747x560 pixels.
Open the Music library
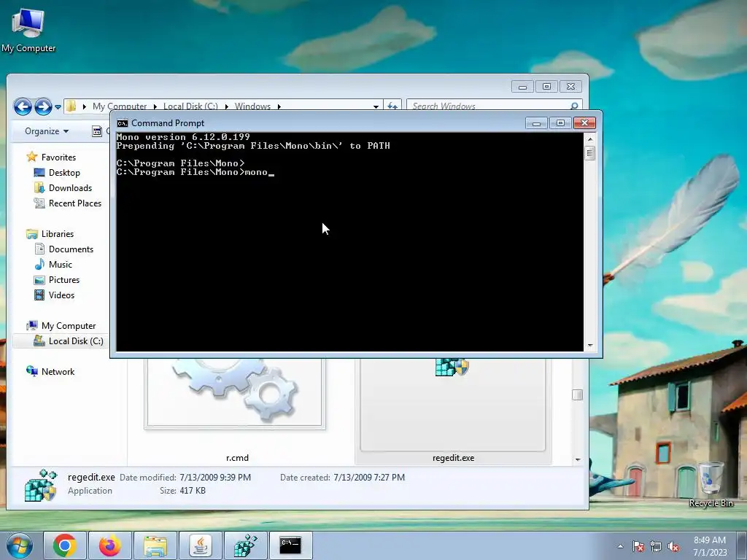click(53, 264)
